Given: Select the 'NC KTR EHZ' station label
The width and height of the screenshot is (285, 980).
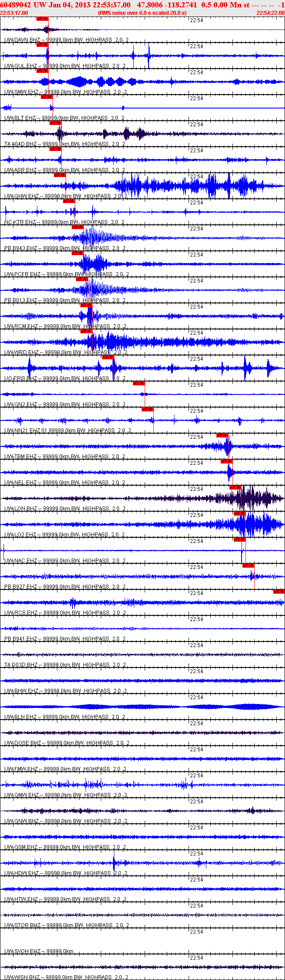Looking at the screenshot, I should click(x=20, y=222).
